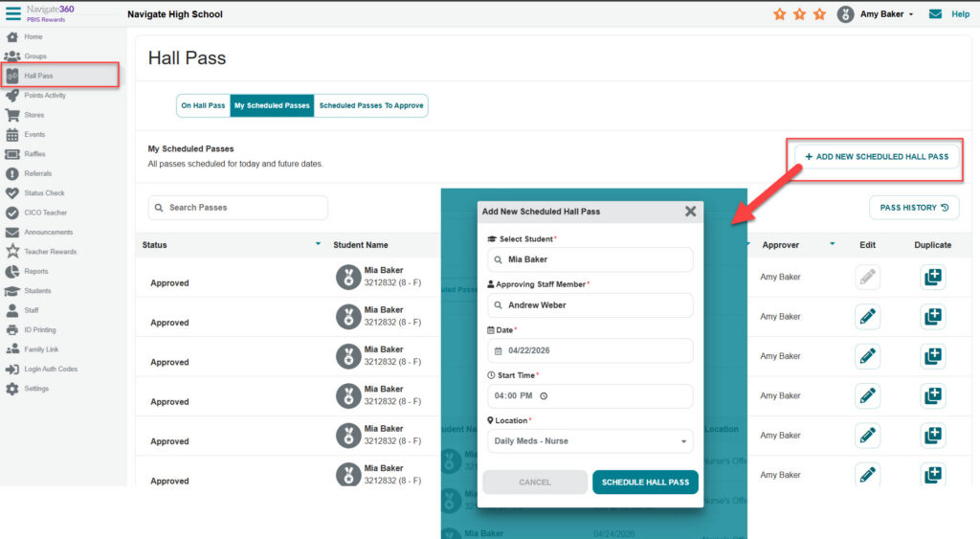This screenshot has width=980, height=539.
Task: Click the Schedule Hall Pass button
Action: click(x=645, y=483)
